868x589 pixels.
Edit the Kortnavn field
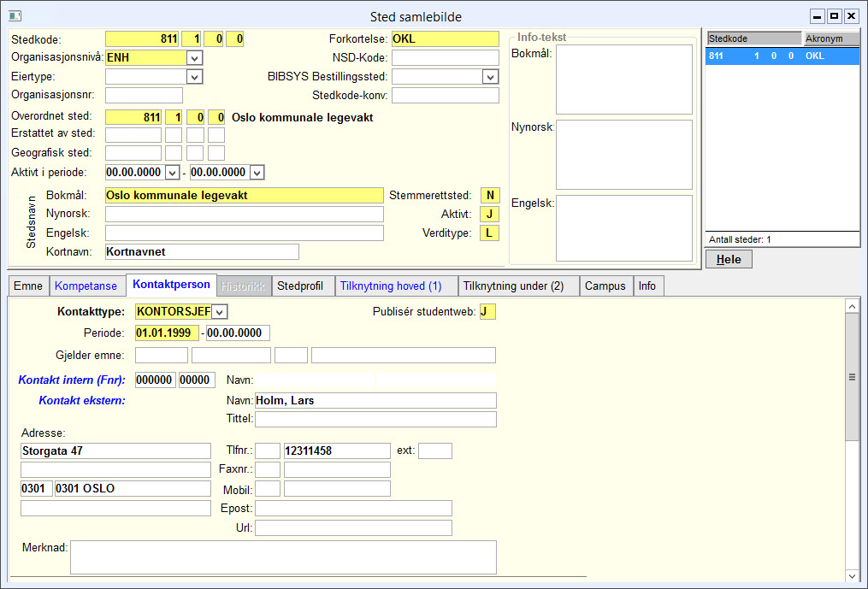coord(202,252)
